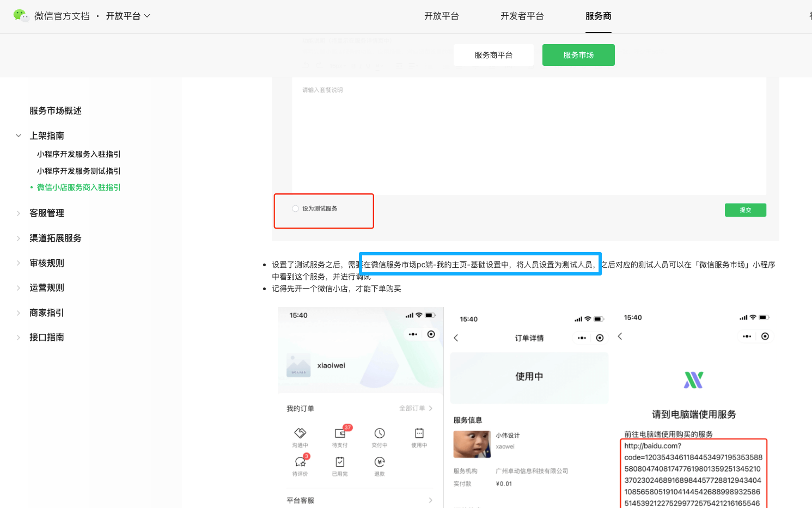Open 微信官方文档 home link

click(x=62, y=16)
